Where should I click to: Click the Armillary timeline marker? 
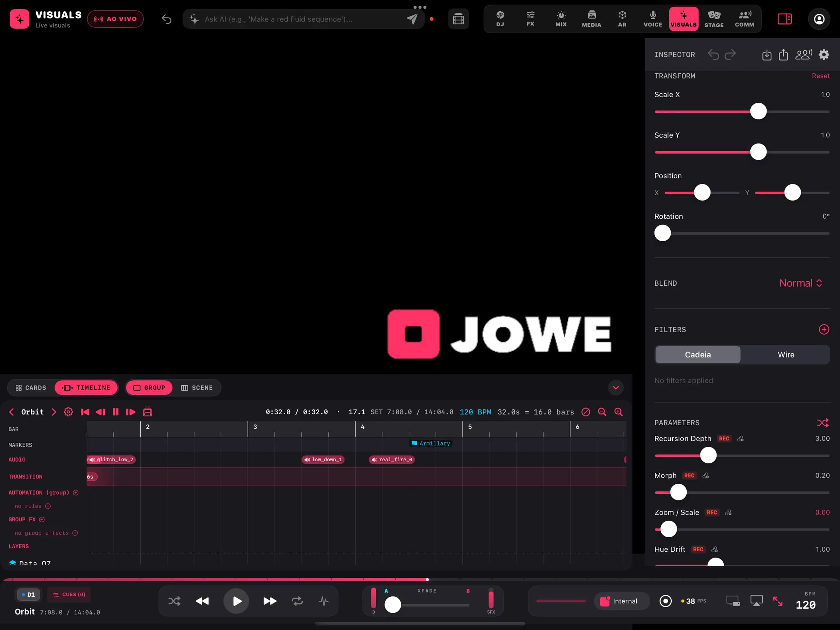click(430, 443)
